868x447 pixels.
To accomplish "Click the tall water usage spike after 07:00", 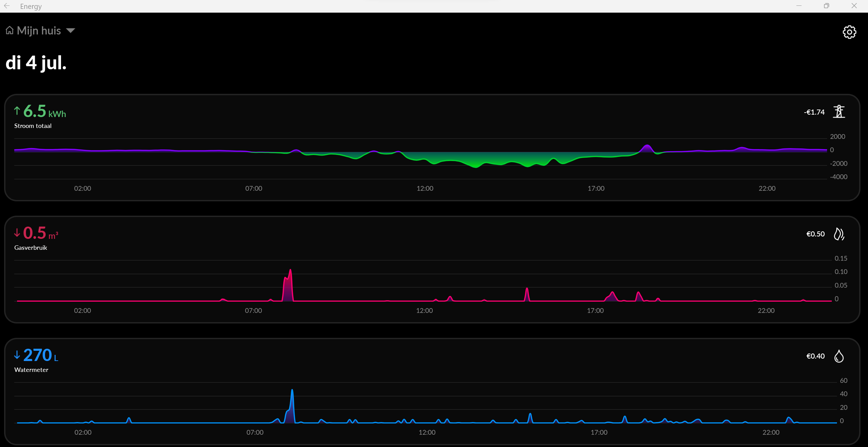I will pos(292,404).
